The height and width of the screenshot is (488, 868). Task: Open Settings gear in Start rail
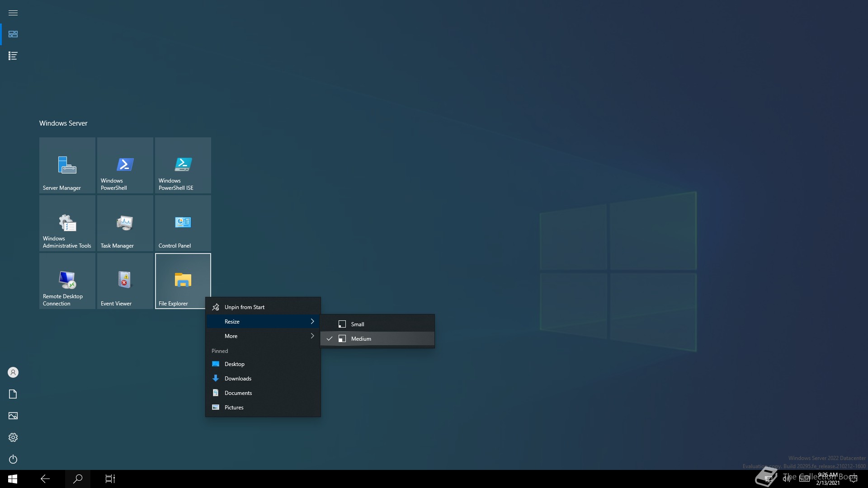click(13, 437)
